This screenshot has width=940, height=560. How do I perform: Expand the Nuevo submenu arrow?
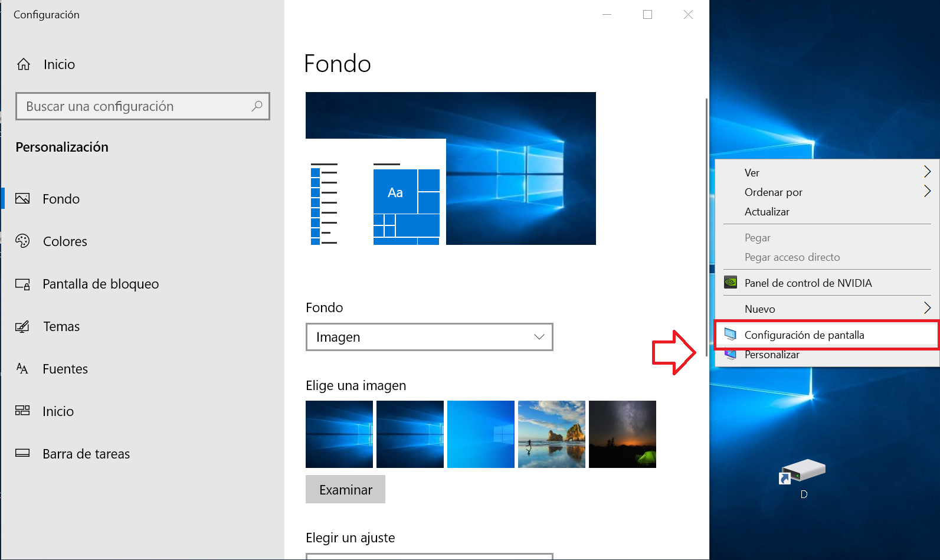click(927, 308)
